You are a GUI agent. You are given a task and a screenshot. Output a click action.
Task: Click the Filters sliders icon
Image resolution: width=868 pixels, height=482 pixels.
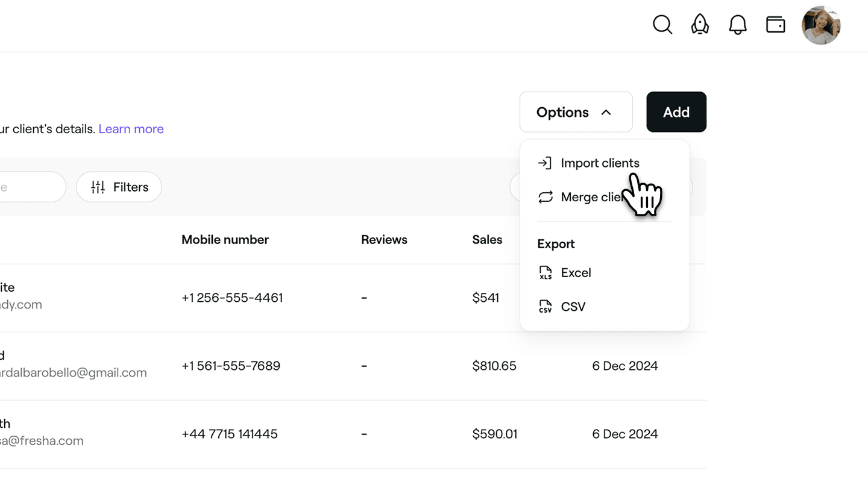98,187
